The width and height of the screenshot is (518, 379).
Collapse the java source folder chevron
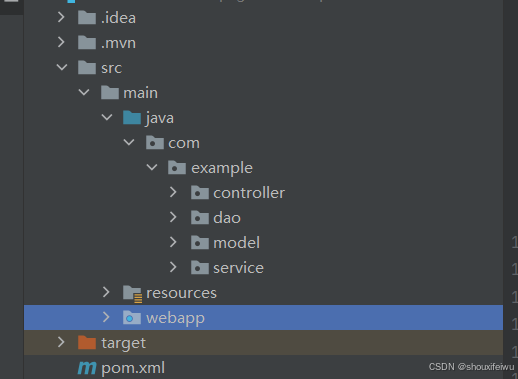point(107,118)
